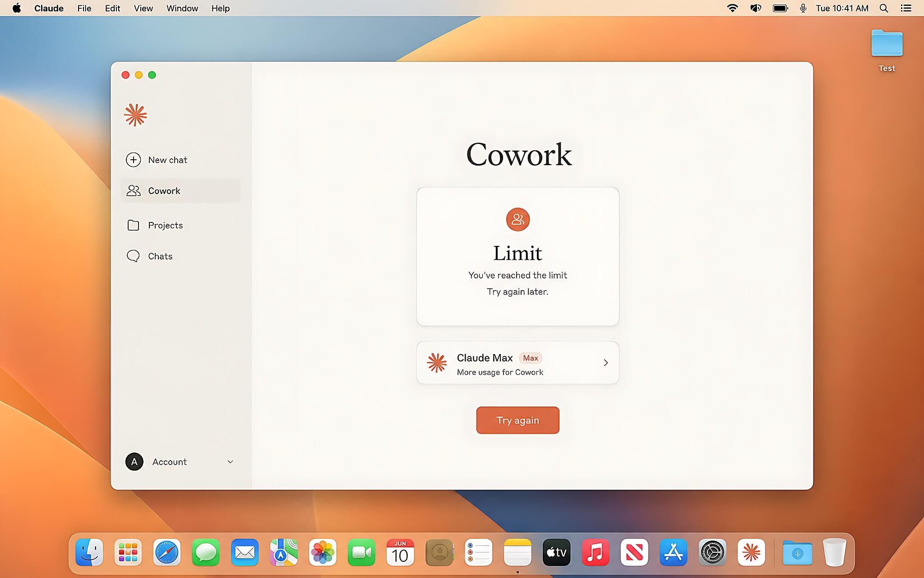The image size is (924, 578).
Task: Click the New chat plus icon
Action: [x=133, y=160]
